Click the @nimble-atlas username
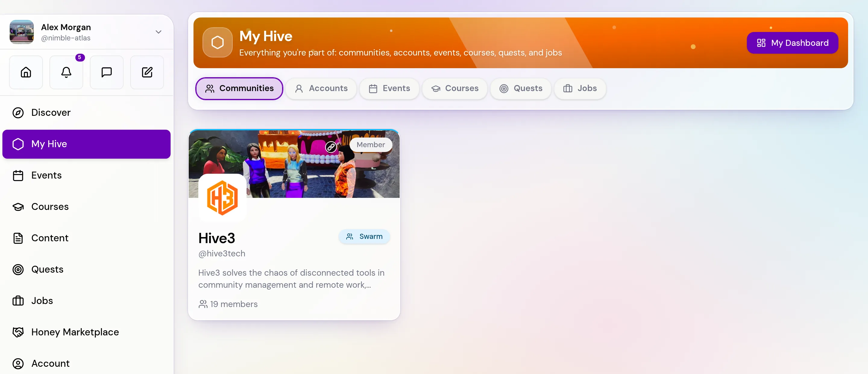The width and height of the screenshot is (868, 374). [66, 38]
